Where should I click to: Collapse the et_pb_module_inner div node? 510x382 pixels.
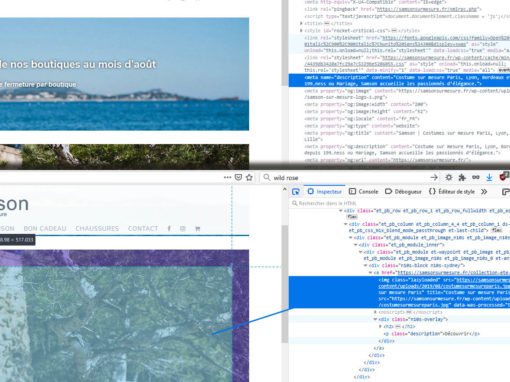(x=356, y=245)
